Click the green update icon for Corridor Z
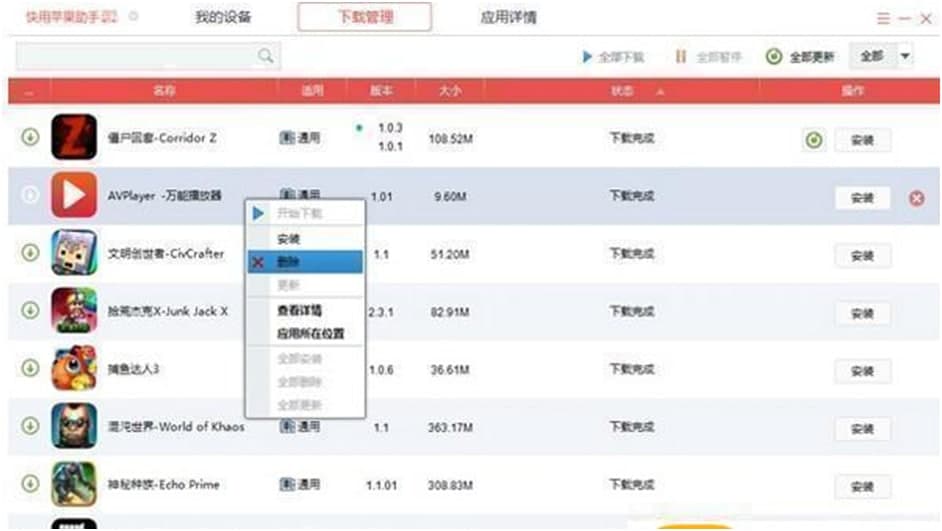 click(814, 141)
